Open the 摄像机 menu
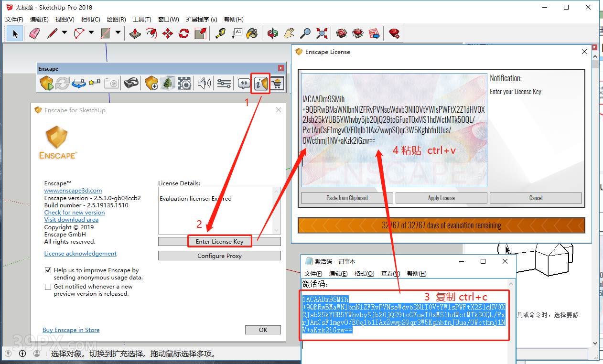This screenshot has height=364, width=603. 90,19
